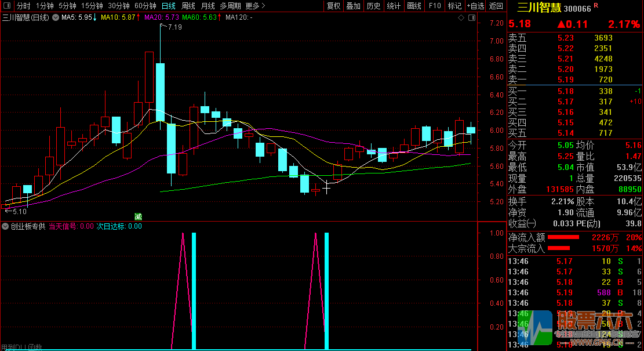Click the diamond icon above the chart
This screenshot has width=644, height=351.
(x=461, y=17)
